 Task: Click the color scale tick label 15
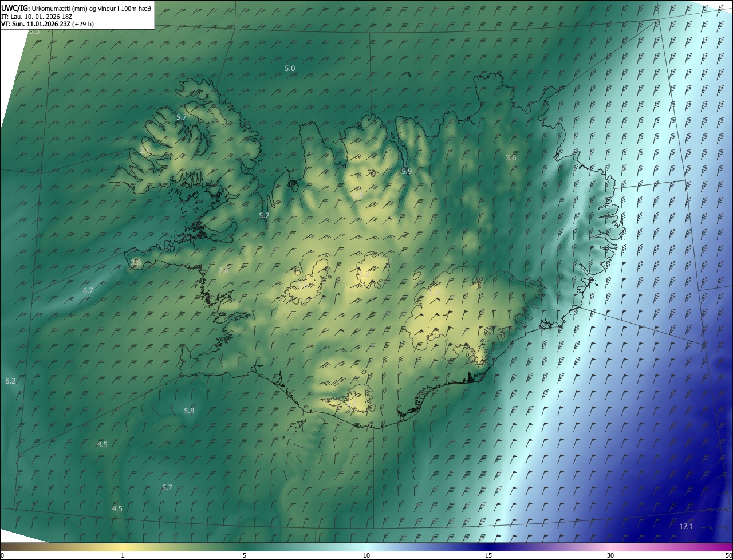pos(488,556)
